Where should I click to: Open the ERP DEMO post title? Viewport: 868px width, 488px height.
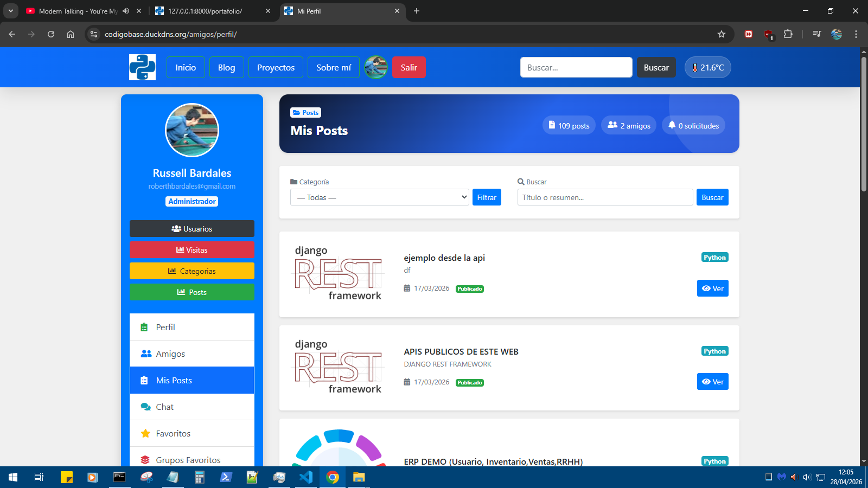click(x=493, y=461)
